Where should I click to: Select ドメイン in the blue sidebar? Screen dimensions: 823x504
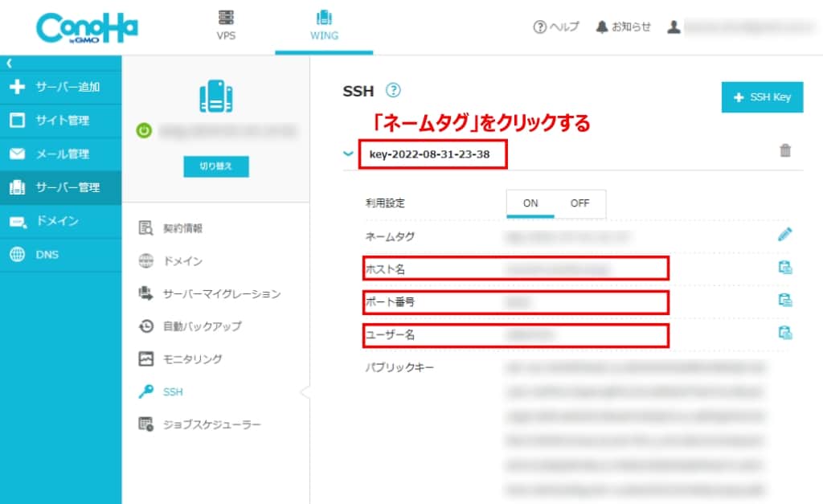61,221
